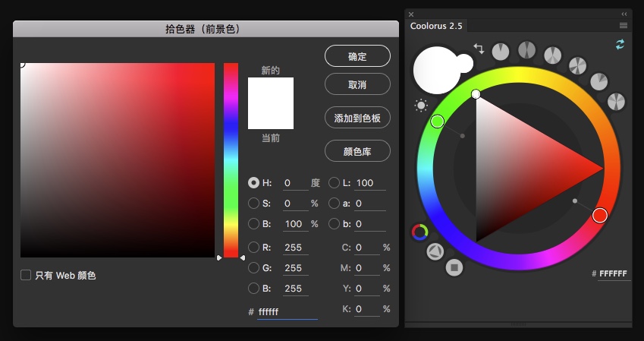The width and height of the screenshot is (644, 341).
Task: Click the cyan refresh sync icon
Action: [x=619, y=46]
